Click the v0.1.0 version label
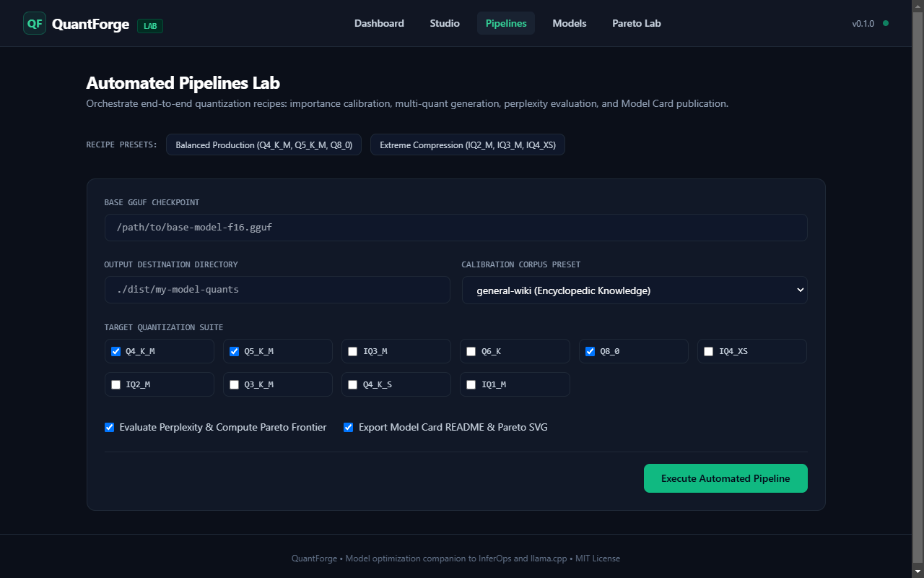 (863, 24)
